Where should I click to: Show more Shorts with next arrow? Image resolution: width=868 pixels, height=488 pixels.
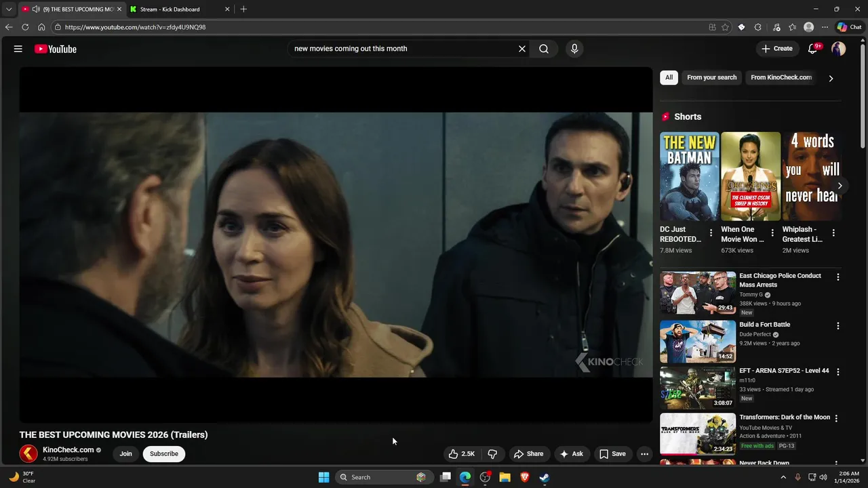click(840, 186)
